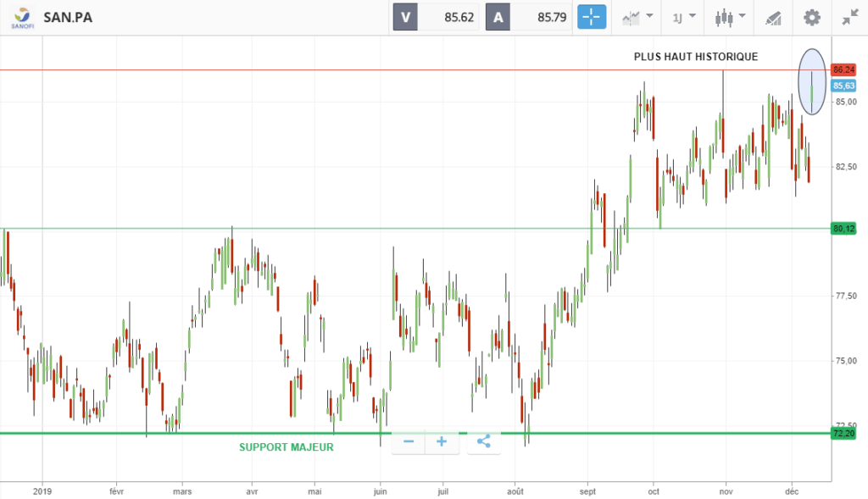Click the collapse fullscreen arrows icon

click(849, 18)
